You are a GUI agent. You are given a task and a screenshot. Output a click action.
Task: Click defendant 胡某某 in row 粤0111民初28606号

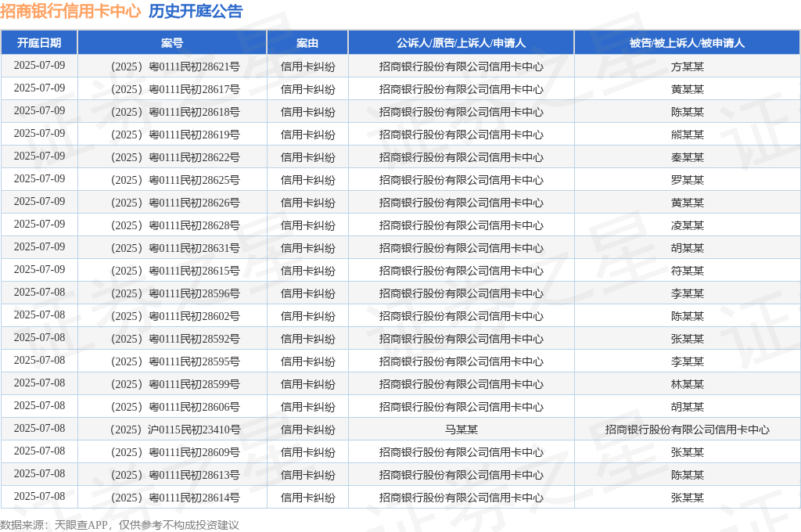coord(687,407)
